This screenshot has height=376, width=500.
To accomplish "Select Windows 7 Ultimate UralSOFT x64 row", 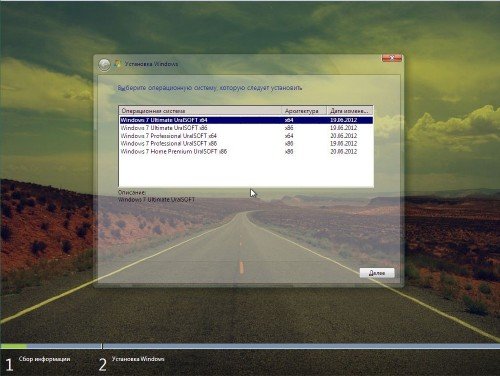I will pyautogui.click(x=246, y=120).
